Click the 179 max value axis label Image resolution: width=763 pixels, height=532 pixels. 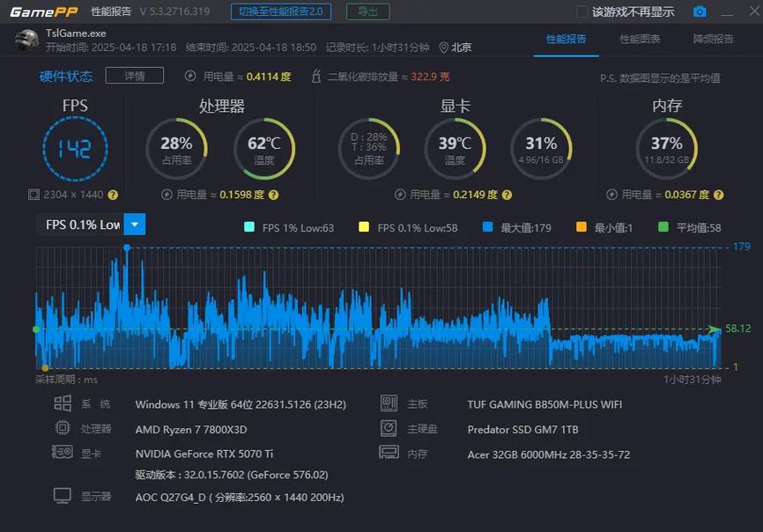[x=742, y=247]
